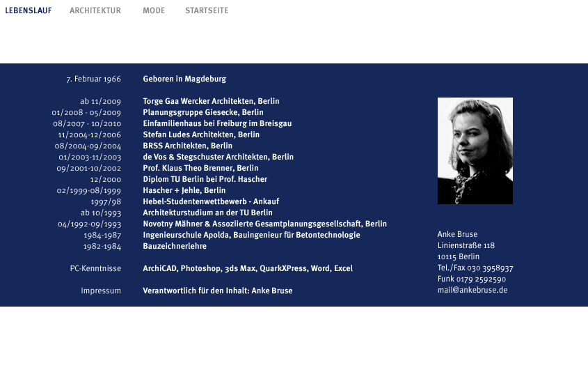The height and width of the screenshot is (370, 588).
Task: Click the Hebel-Studentenwettbewerb - Ankauf line
Action: (201, 201)
